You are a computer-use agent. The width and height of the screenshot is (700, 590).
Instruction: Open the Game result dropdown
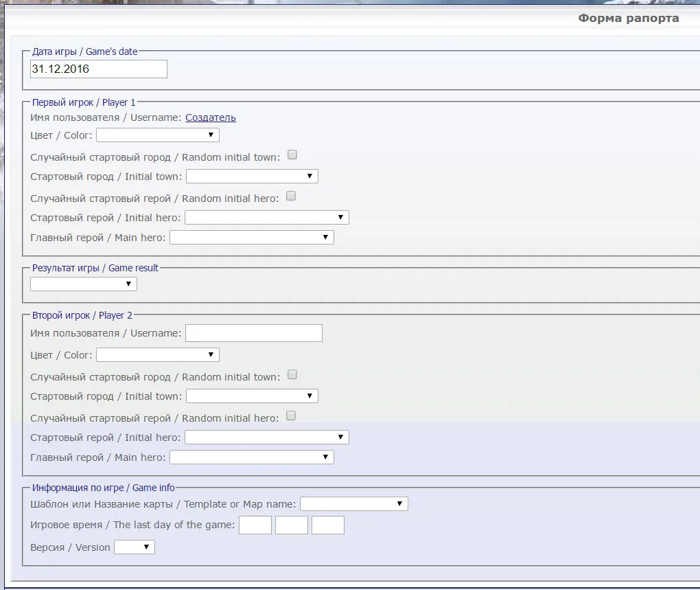tap(84, 284)
